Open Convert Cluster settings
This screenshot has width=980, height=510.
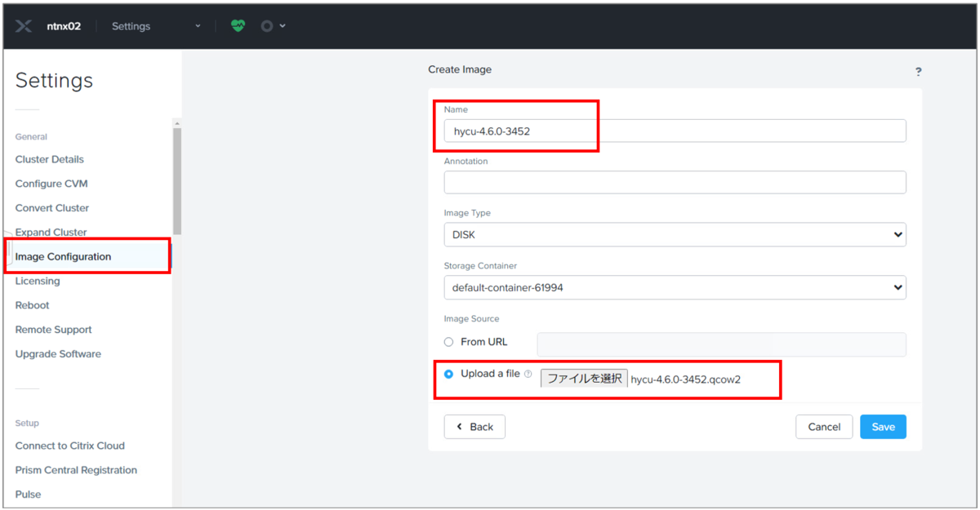click(52, 208)
